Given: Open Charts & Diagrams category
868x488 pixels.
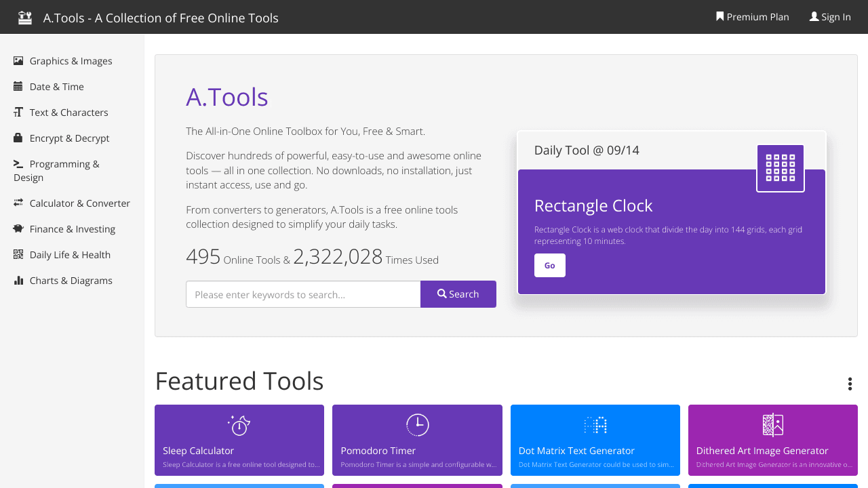Looking at the screenshot, I should (x=71, y=281).
